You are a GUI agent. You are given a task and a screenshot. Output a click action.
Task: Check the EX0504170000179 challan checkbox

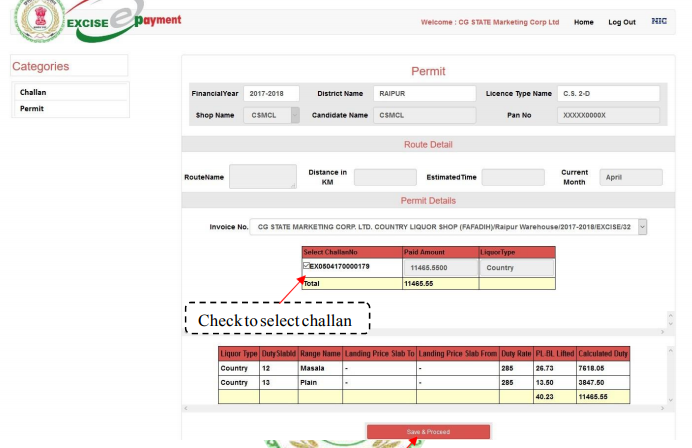coord(306,266)
